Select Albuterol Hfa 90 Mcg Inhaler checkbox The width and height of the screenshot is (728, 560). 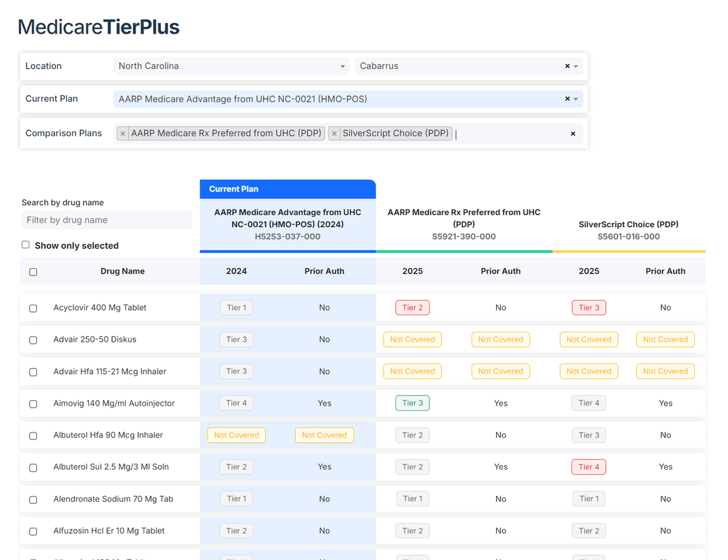coord(33,435)
